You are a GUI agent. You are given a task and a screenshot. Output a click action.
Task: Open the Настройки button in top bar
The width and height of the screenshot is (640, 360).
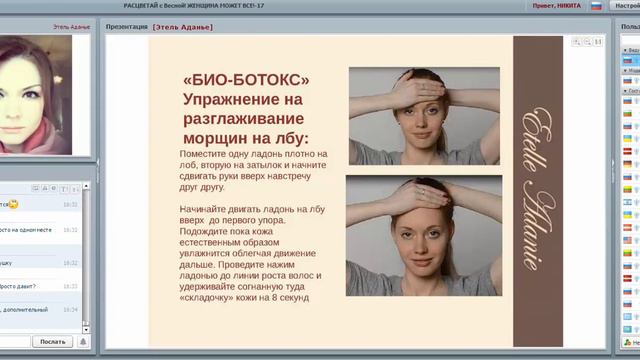[625, 6]
